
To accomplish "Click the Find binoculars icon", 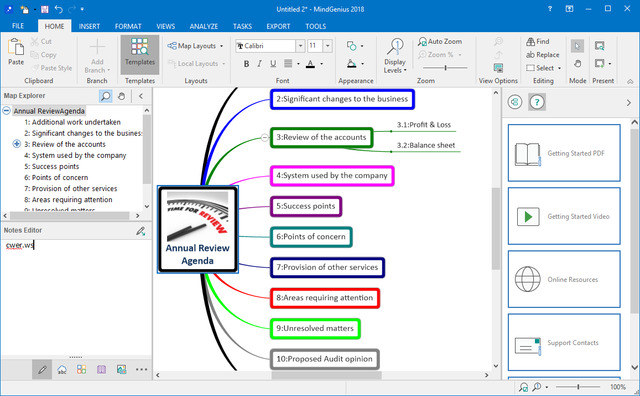I will point(531,41).
